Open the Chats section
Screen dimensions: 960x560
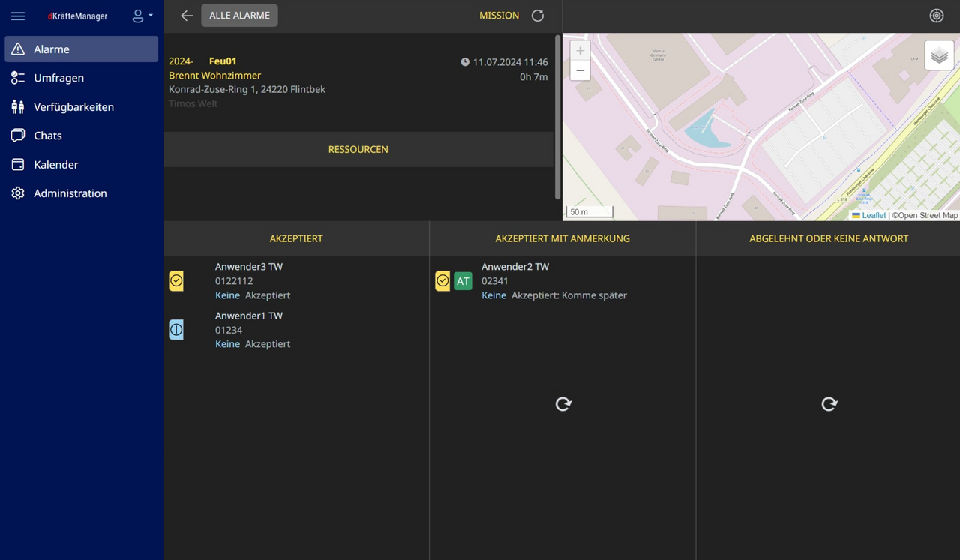coord(48,136)
